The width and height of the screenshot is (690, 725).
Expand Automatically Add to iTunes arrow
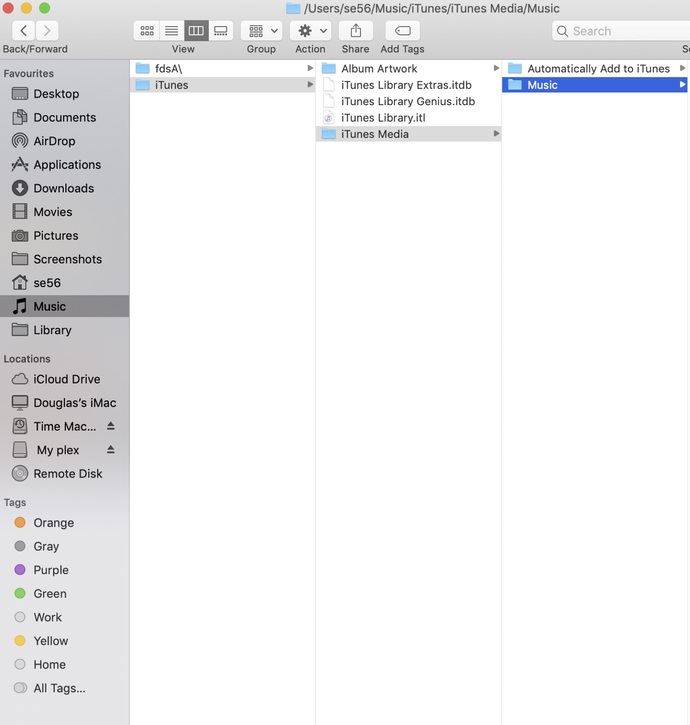[x=682, y=68]
